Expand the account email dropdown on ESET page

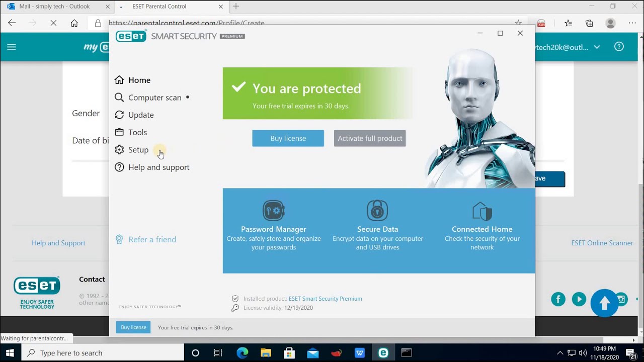pos(597,47)
